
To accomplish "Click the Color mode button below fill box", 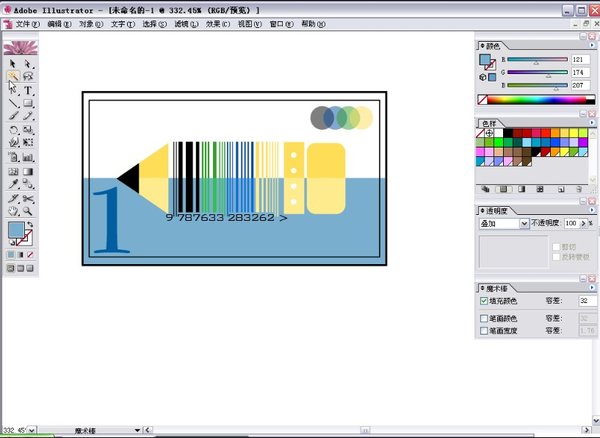I will click(11, 255).
